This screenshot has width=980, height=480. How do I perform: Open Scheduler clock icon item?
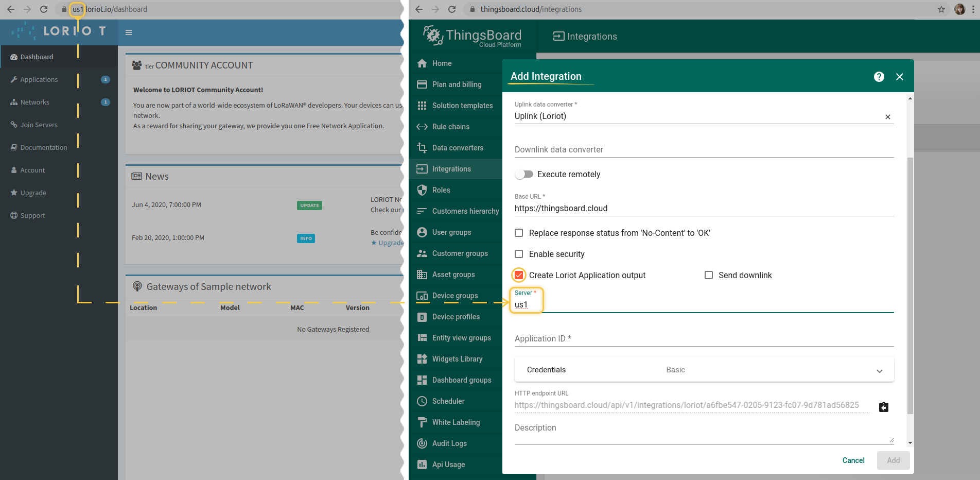[x=422, y=401]
